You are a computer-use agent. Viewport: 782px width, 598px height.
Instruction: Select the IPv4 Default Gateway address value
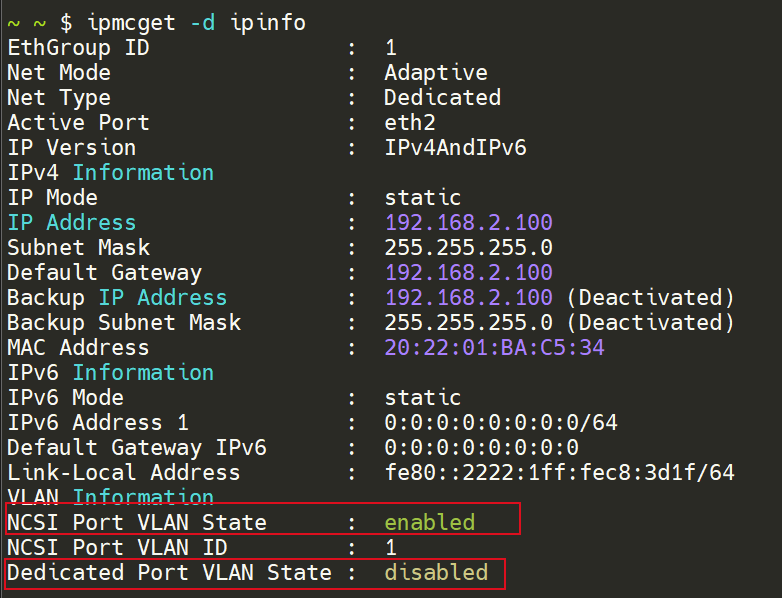pyautogui.click(x=468, y=272)
